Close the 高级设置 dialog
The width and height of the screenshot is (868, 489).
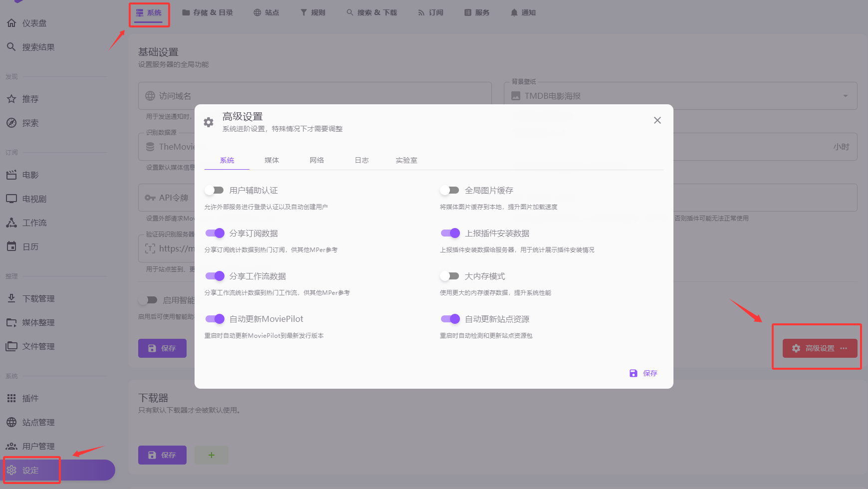[657, 120]
